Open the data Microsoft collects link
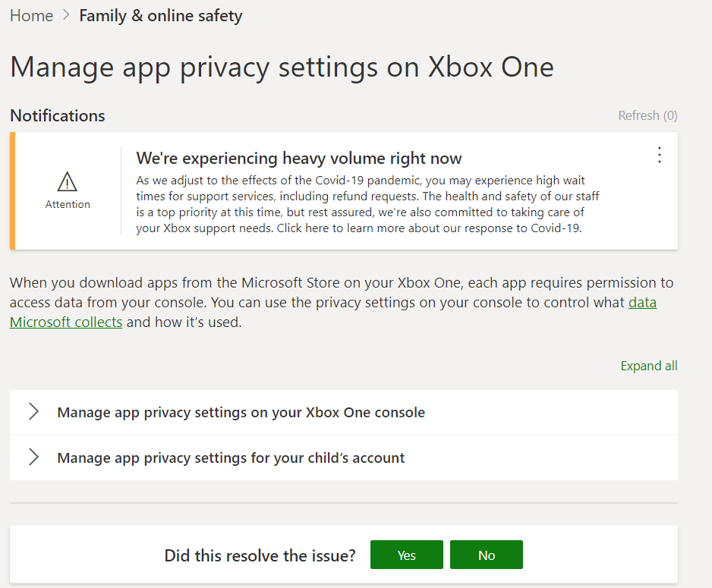Viewport: 712px width, 588px height. click(x=332, y=312)
